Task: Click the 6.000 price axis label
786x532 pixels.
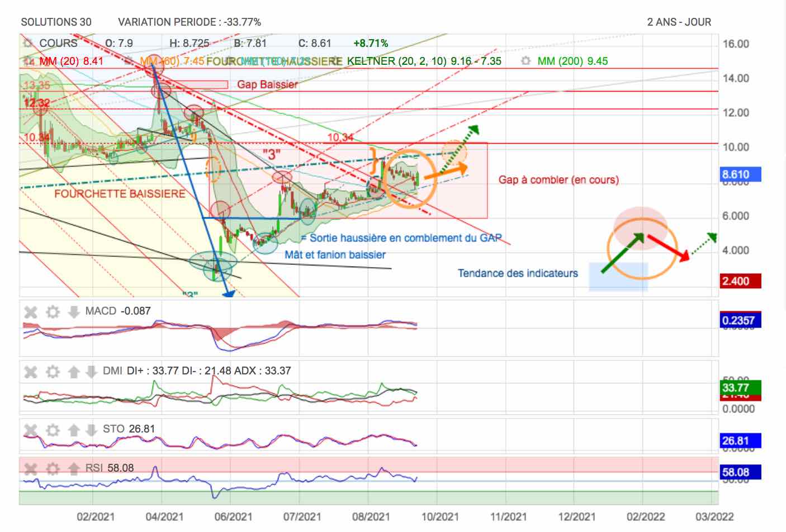Action: [x=736, y=216]
